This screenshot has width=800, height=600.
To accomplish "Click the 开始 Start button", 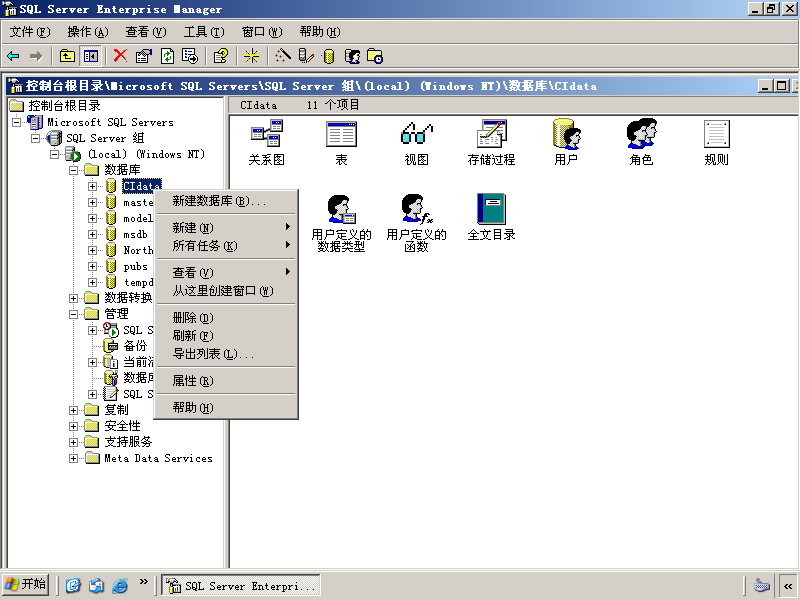I will click(26, 585).
